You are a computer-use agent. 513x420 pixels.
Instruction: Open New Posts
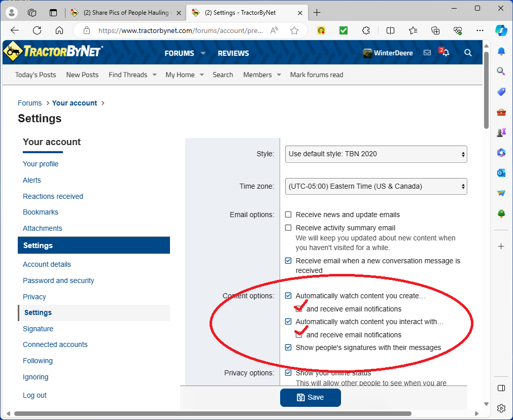coord(82,75)
